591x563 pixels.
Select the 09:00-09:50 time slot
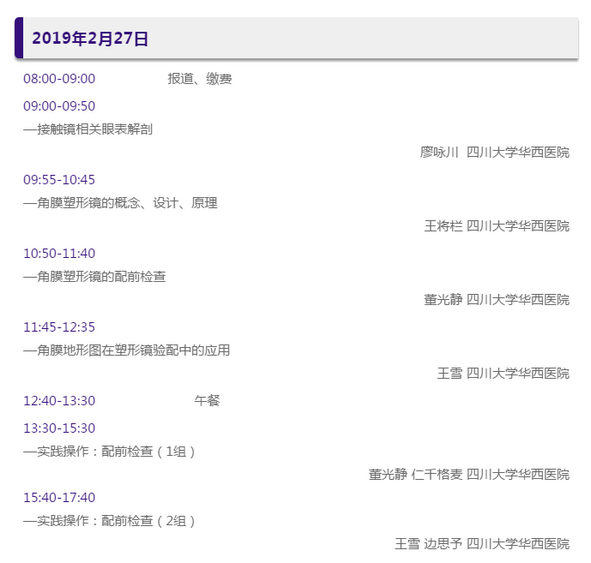coord(59,106)
